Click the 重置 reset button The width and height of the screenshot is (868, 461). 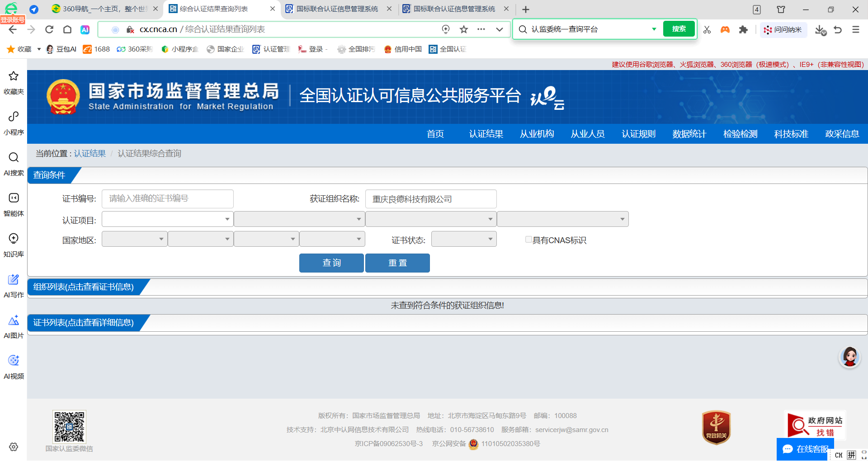point(397,263)
